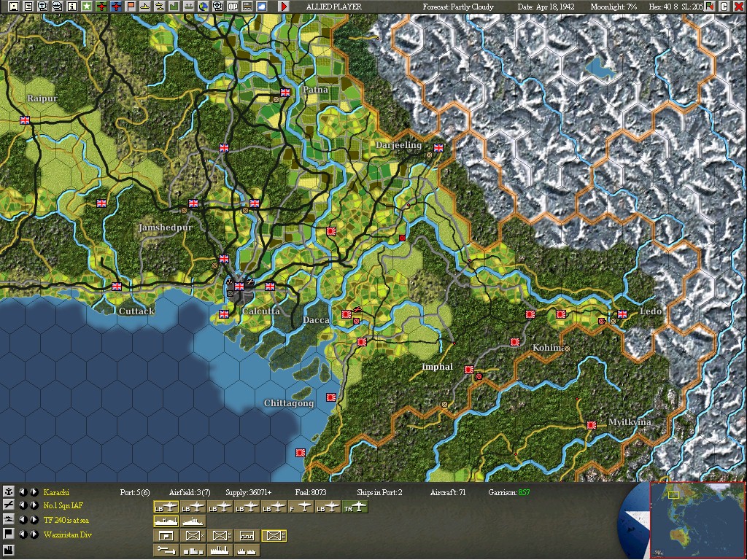Select the green star icon in toolbar
Viewport: 747px width, 560px height.
pos(86,6)
